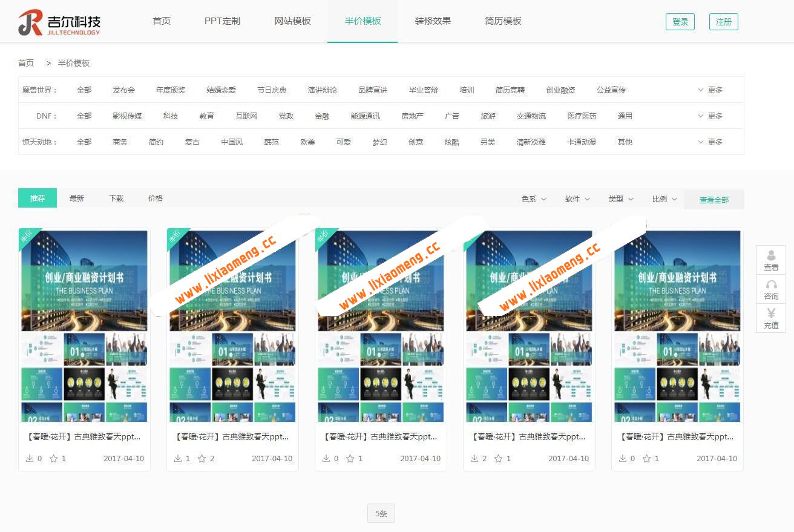Click the 5条 pagination control
Screen dimensions: 794x532
[381, 513]
